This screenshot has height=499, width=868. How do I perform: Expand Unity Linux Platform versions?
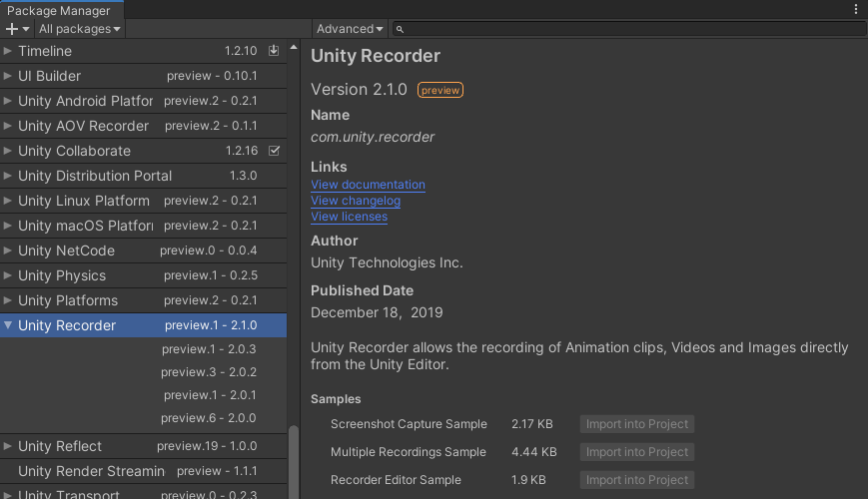tap(8, 201)
